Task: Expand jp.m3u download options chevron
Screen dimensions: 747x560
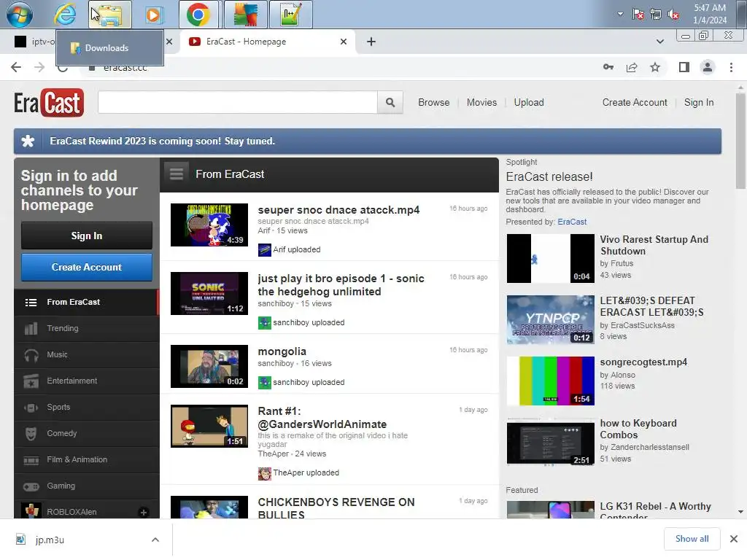Action: [x=155, y=540]
